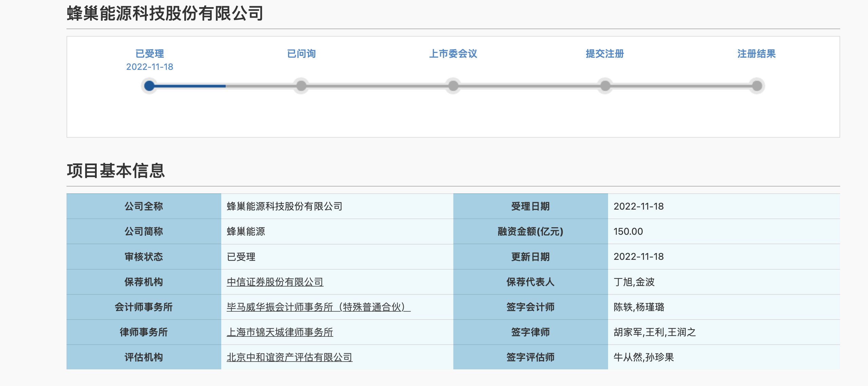Select the 上市委会议 stage label
The width and height of the screenshot is (868, 386).
point(453,54)
